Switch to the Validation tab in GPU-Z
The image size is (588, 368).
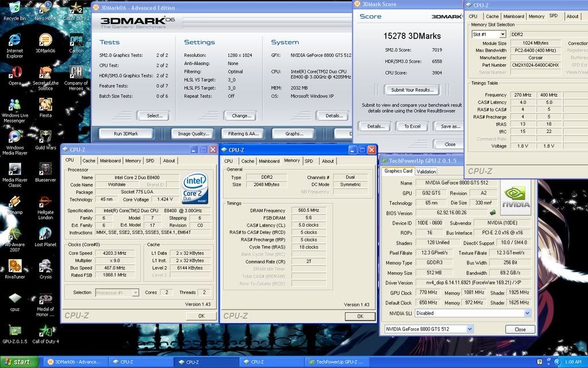pos(426,171)
